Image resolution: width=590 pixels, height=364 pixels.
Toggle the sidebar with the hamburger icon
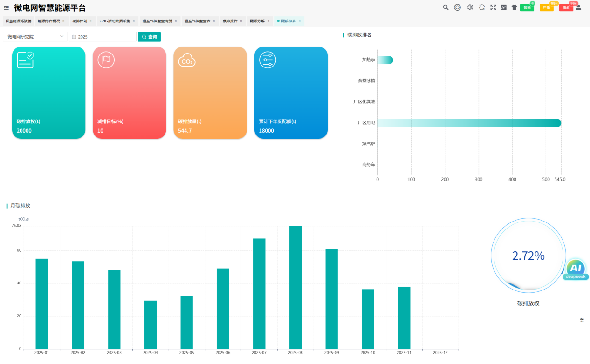[7, 8]
